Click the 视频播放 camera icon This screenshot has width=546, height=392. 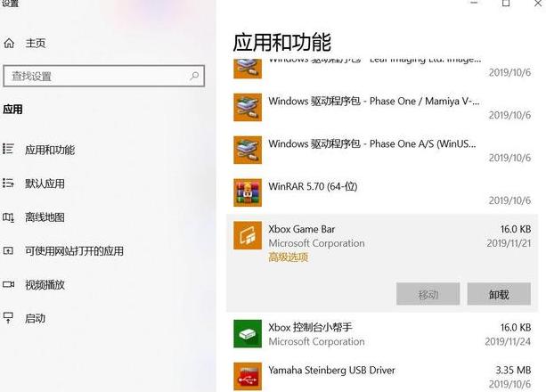pyautogui.click(x=8, y=284)
